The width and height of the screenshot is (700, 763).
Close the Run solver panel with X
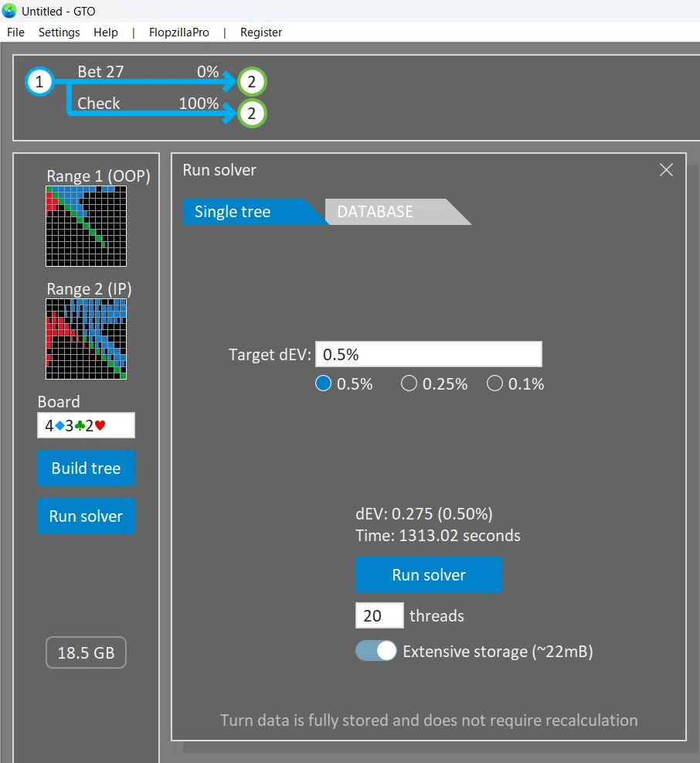pyautogui.click(x=666, y=170)
